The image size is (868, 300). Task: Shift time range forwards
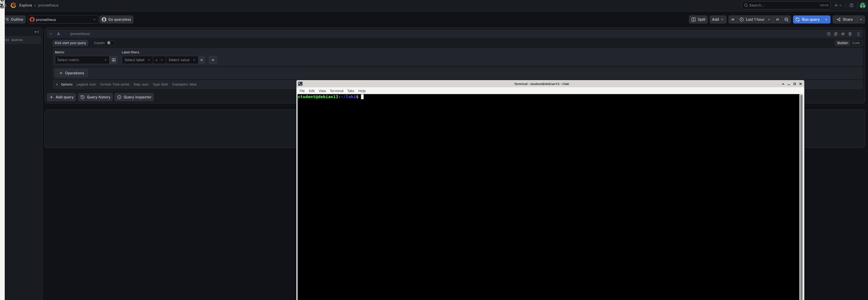point(777,20)
